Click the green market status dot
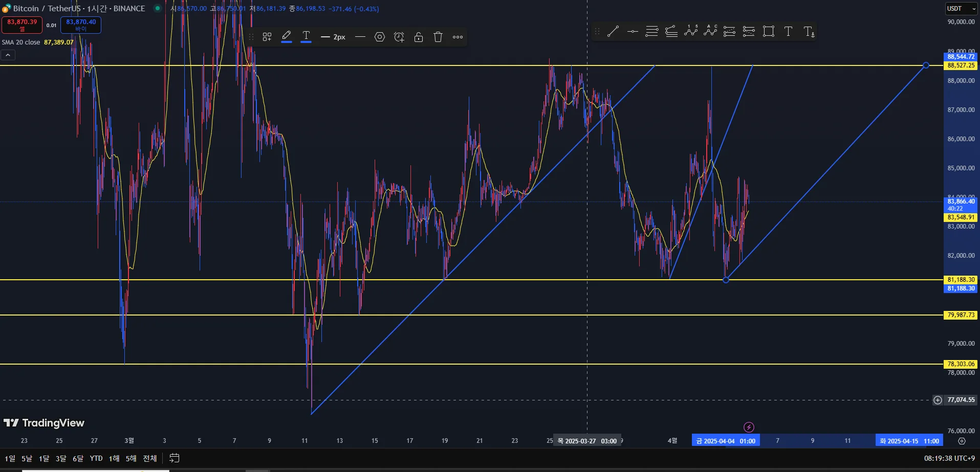The width and height of the screenshot is (980, 472). coord(158,8)
